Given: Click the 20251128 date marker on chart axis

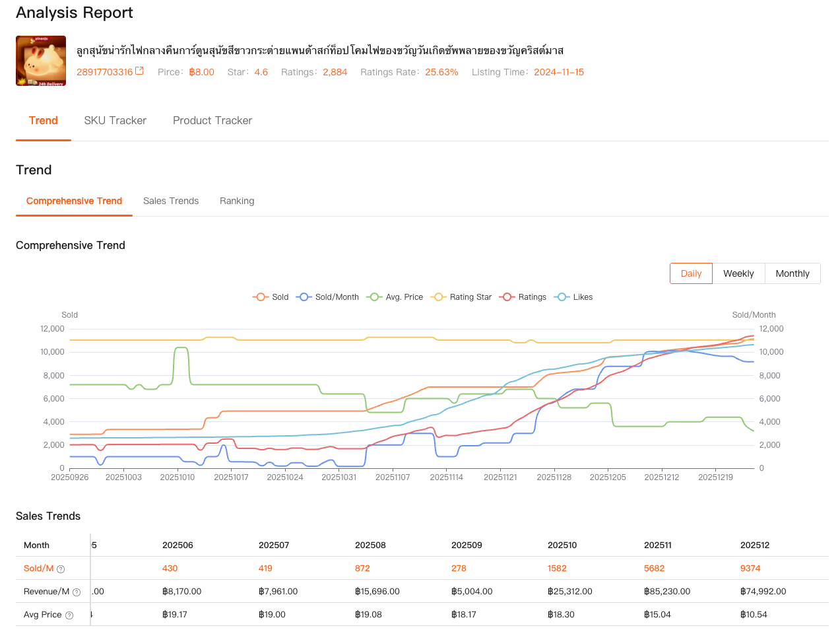Looking at the screenshot, I should pyautogui.click(x=554, y=477).
